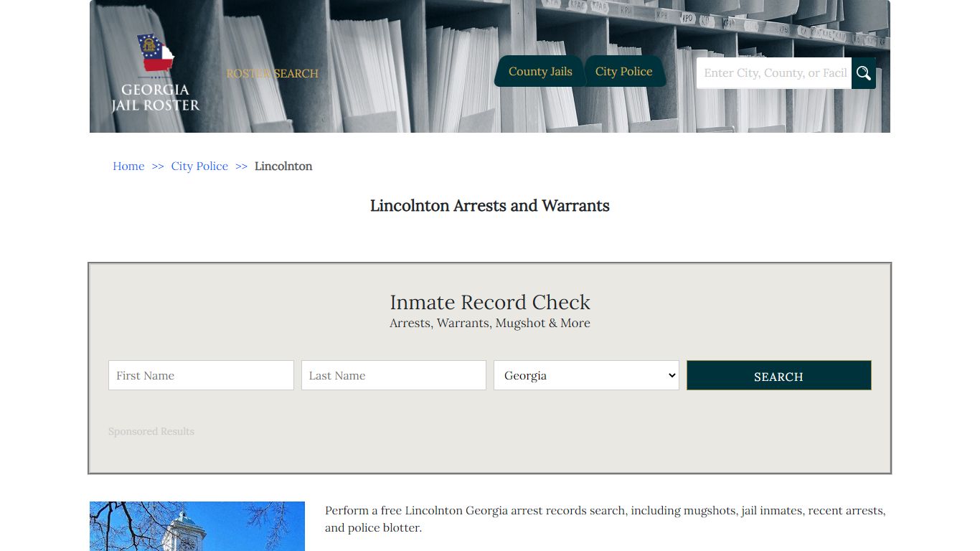This screenshot has height=551, width=980.
Task: Click the Enter City, County, or Facility box
Action: [x=773, y=72]
